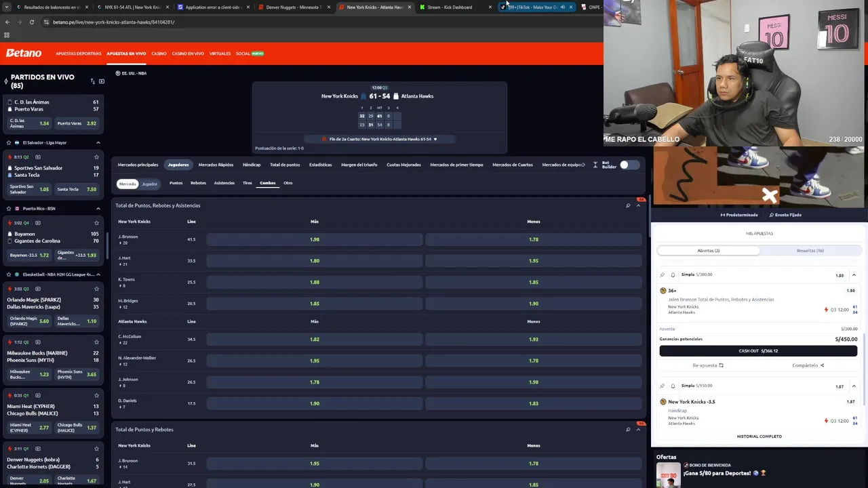868x488 pixels.
Task: Bet J. Brunson Más 1.98 on 41.5 line
Action: 315,239
